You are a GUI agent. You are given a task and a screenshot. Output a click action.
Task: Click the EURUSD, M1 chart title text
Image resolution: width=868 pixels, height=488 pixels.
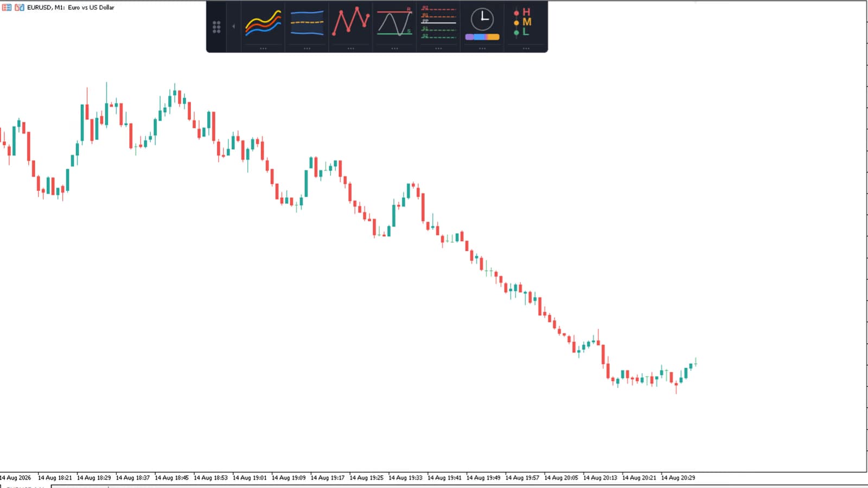click(71, 8)
